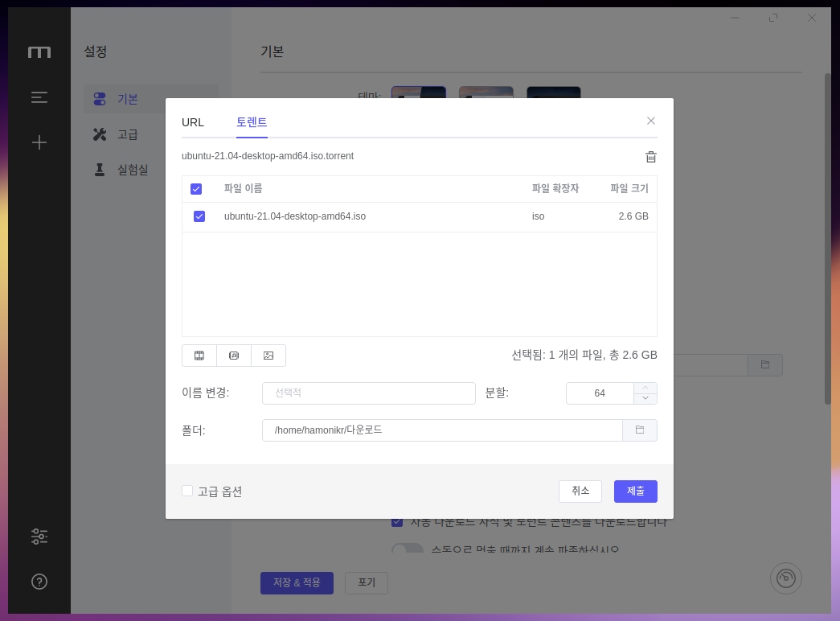Select video files filter icon
Screen dimensions: 840x621
(x=199, y=356)
